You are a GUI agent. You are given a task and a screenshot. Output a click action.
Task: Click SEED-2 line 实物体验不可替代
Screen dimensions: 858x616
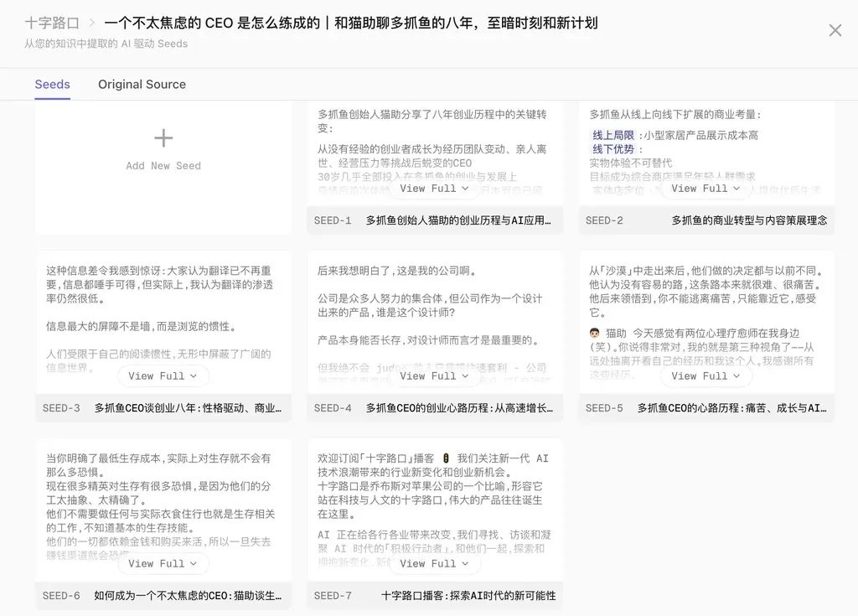click(x=631, y=163)
